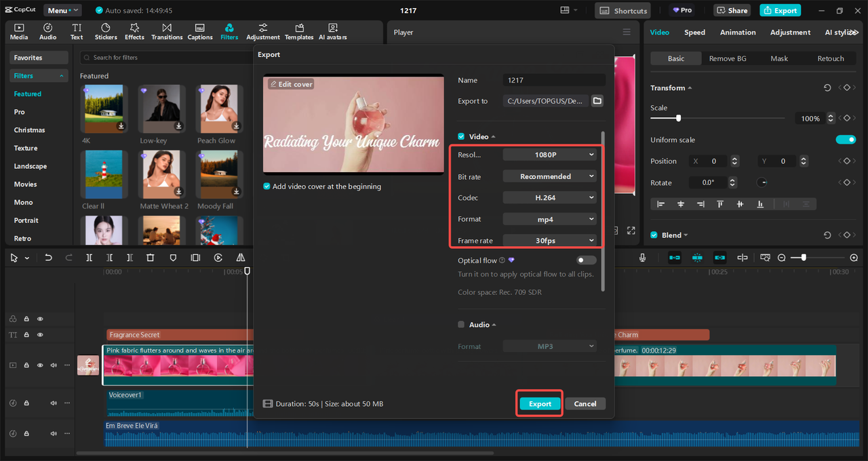The height and width of the screenshot is (461, 868).
Task: Click the microphone record voiceover icon
Action: tap(642, 258)
